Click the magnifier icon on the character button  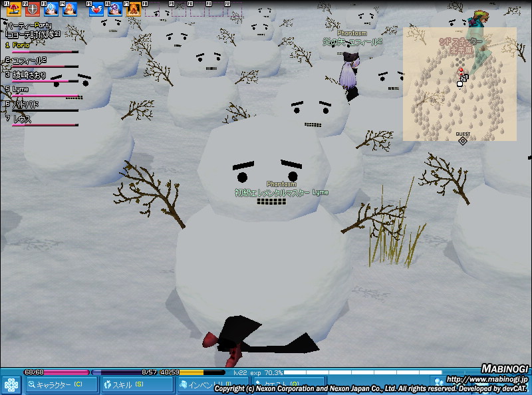(31, 384)
